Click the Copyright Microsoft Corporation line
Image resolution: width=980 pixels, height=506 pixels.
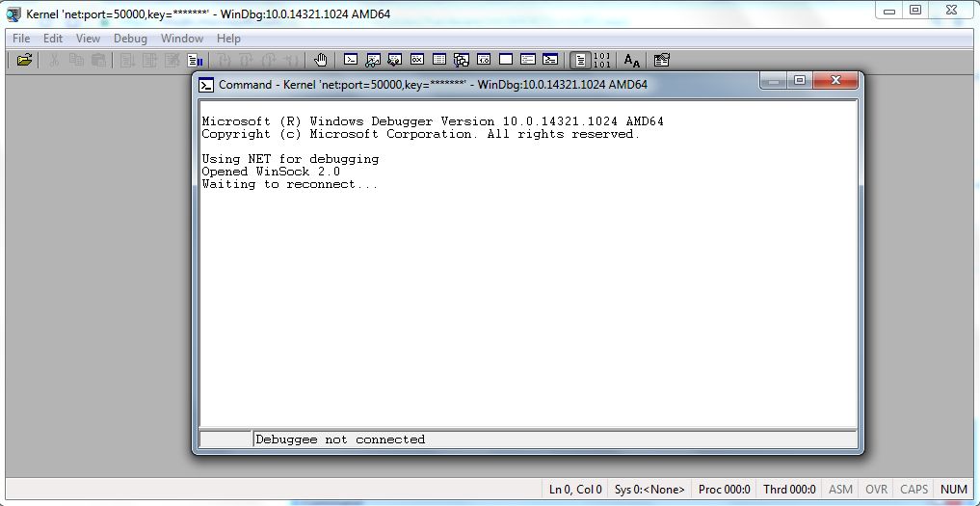pyautogui.click(x=421, y=134)
